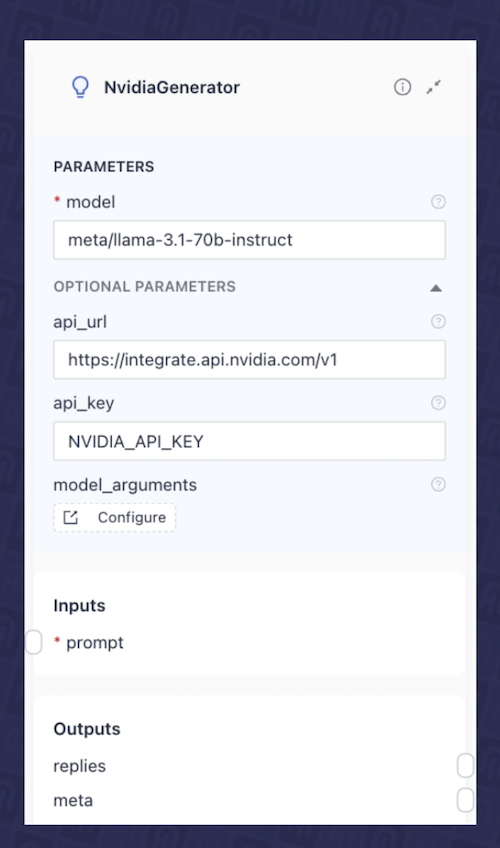Show help for the model_arguments parameter
The width and height of the screenshot is (500, 848).
coord(438,484)
